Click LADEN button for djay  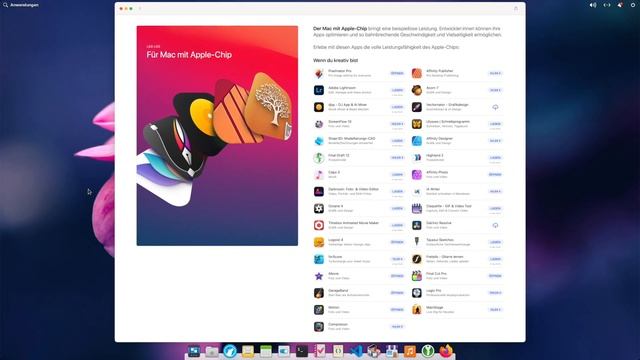coord(397,107)
